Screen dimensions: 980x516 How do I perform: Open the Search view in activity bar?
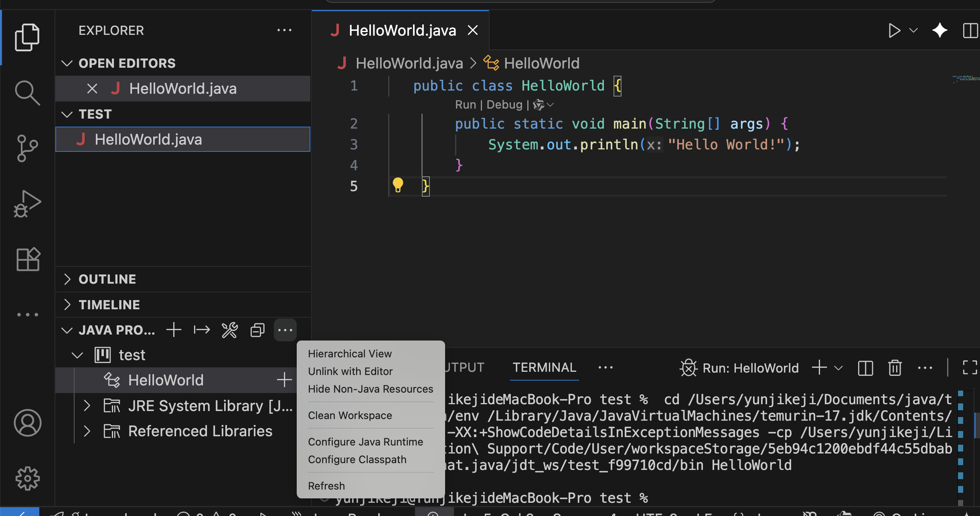(x=27, y=93)
